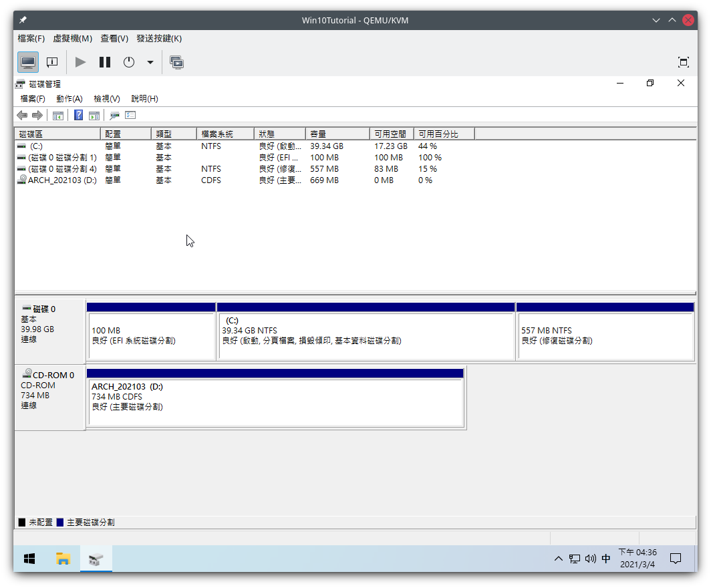The width and height of the screenshot is (711, 588).
Task: Click the checklist settings toolbar icon
Action: pos(130,115)
